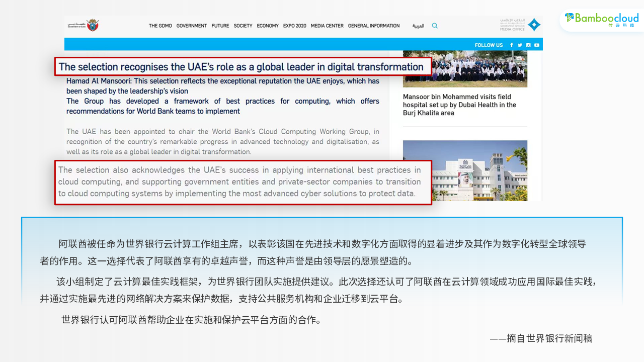Open the Instagram social icon

(x=528, y=45)
